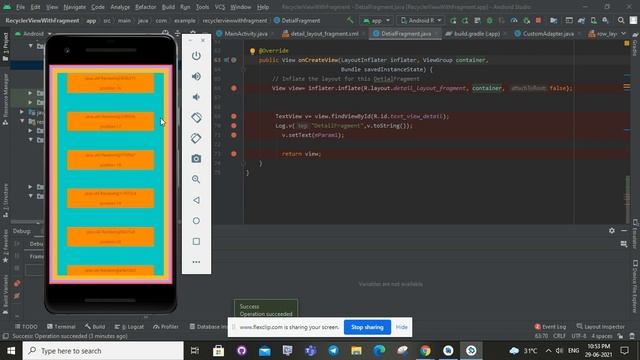Screen dimensions: 640x360
Task: Open the Windows notification center
Action: pos(624,351)
